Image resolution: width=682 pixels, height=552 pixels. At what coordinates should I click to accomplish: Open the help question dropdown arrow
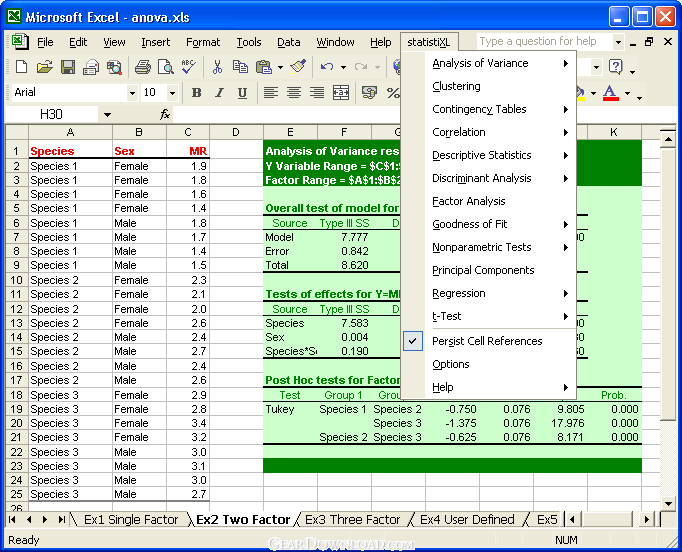click(618, 42)
